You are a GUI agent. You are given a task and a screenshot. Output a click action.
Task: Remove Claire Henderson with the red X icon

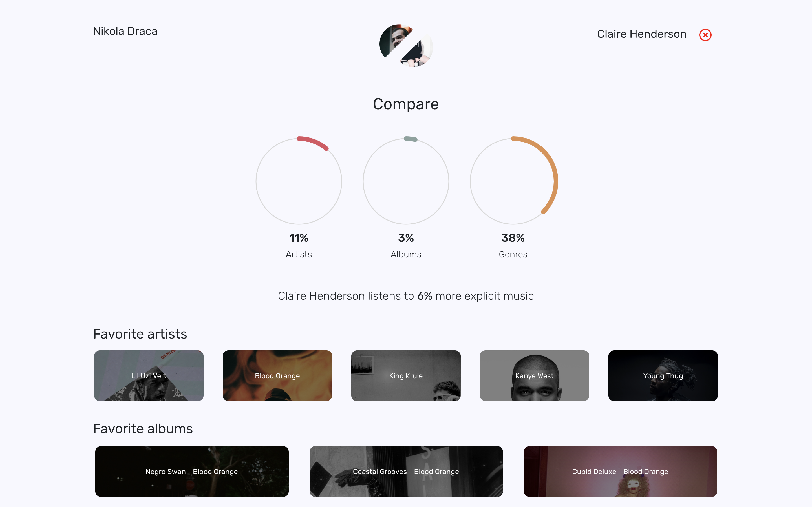tap(705, 35)
